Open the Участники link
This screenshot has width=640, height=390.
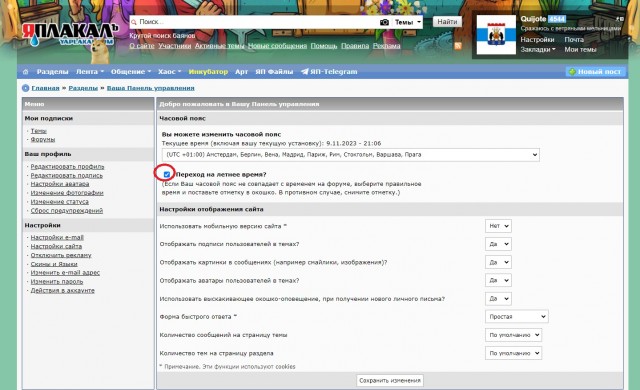pyautogui.click(x=174, y=46)
